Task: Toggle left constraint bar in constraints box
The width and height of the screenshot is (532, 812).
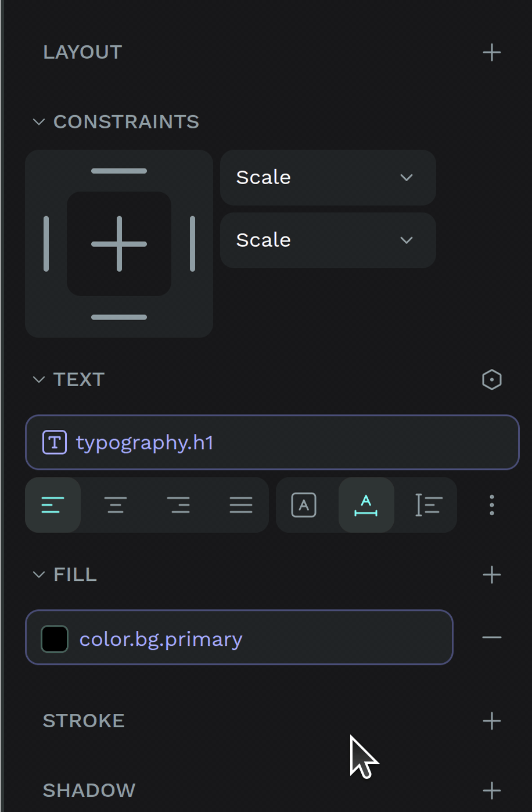Action: click(x=46, y=244)
